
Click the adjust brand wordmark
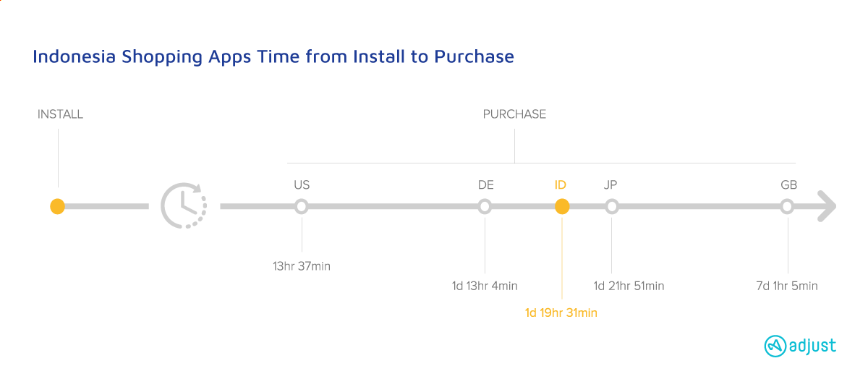point(813,346)
